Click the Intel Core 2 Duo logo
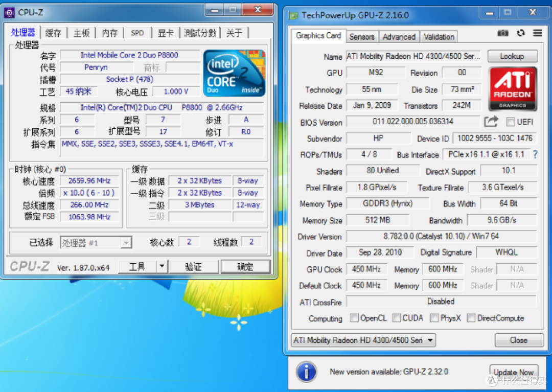Viewport: 552px width, 392px height. pos(234,73)
